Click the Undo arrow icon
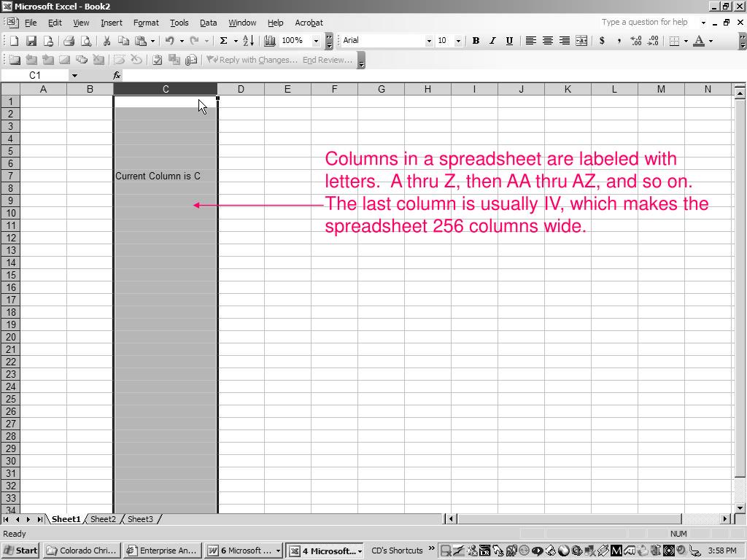The image size is (747, 560). 169,41
